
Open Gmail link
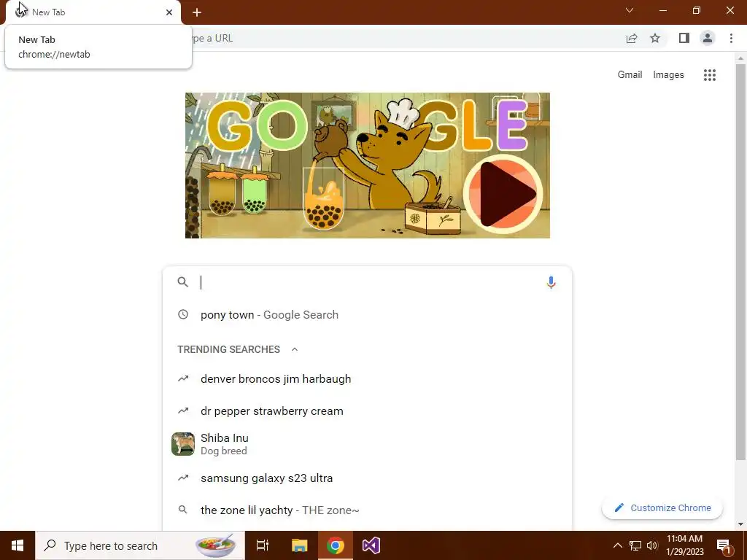(x=630, y=75)
